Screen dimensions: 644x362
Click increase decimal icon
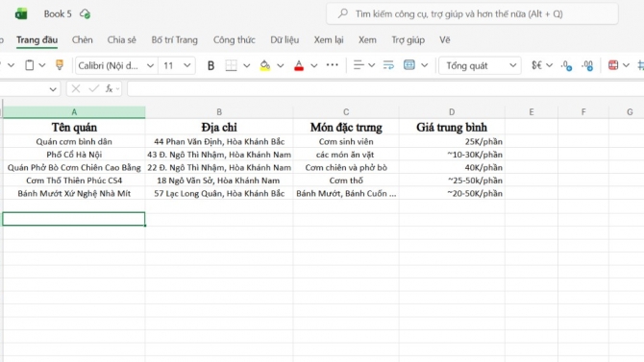pos(567,65)
